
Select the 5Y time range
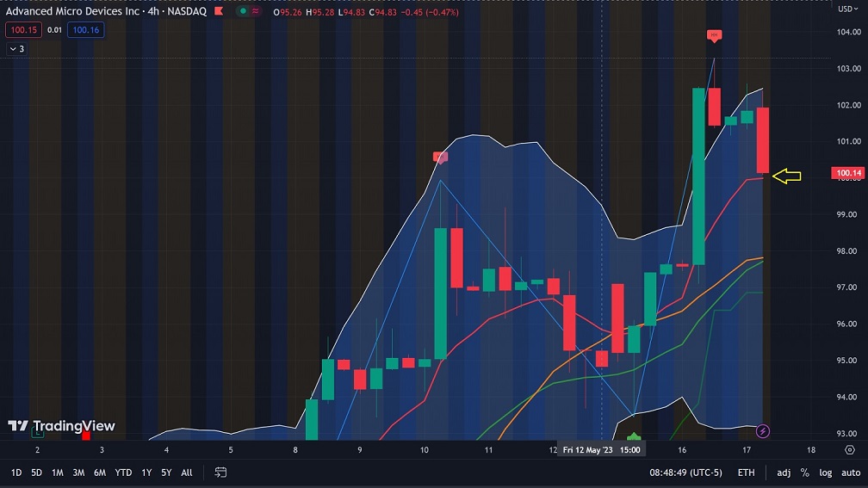pos(166,473)
